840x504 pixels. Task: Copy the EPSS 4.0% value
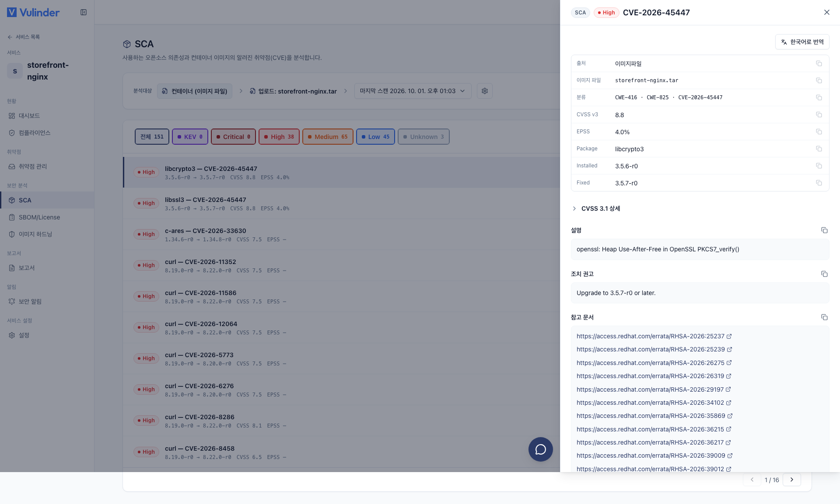819,132
